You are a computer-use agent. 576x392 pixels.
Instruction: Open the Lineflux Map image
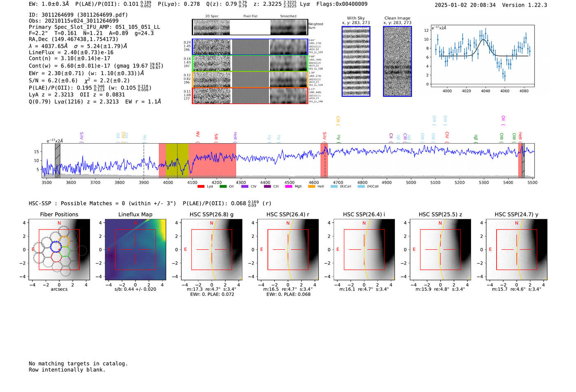135,250
